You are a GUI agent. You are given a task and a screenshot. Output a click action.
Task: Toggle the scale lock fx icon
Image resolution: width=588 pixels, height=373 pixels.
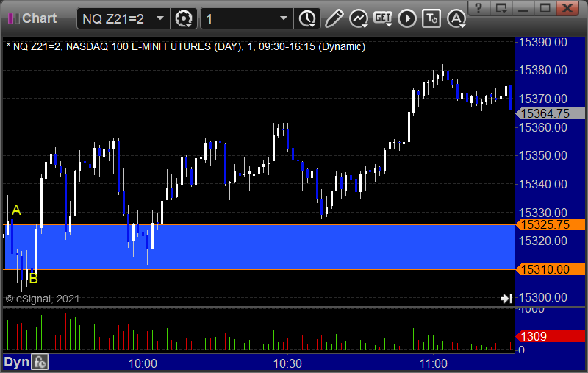[x=40, y=362]
